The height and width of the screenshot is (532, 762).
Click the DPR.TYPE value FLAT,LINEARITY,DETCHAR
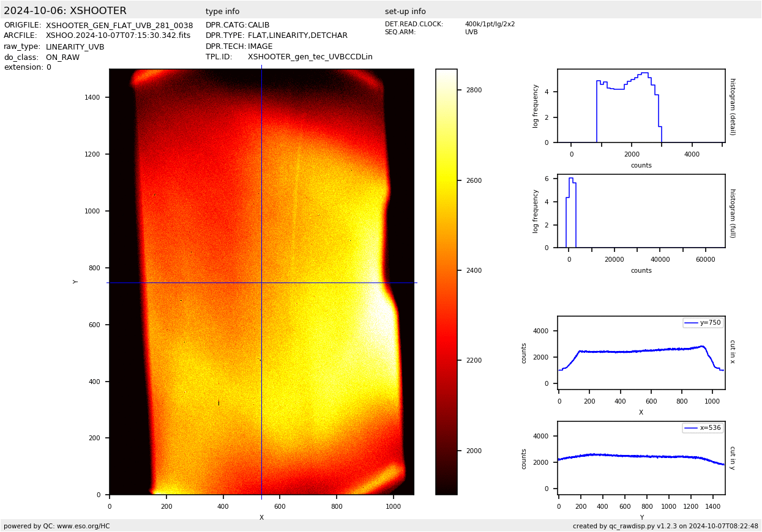point(297,35)
